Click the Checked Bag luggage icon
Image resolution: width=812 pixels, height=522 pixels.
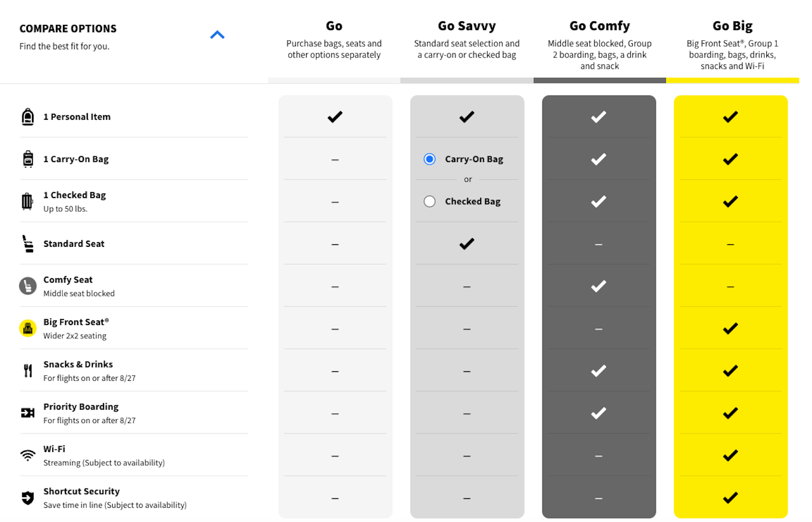point(27,202)
